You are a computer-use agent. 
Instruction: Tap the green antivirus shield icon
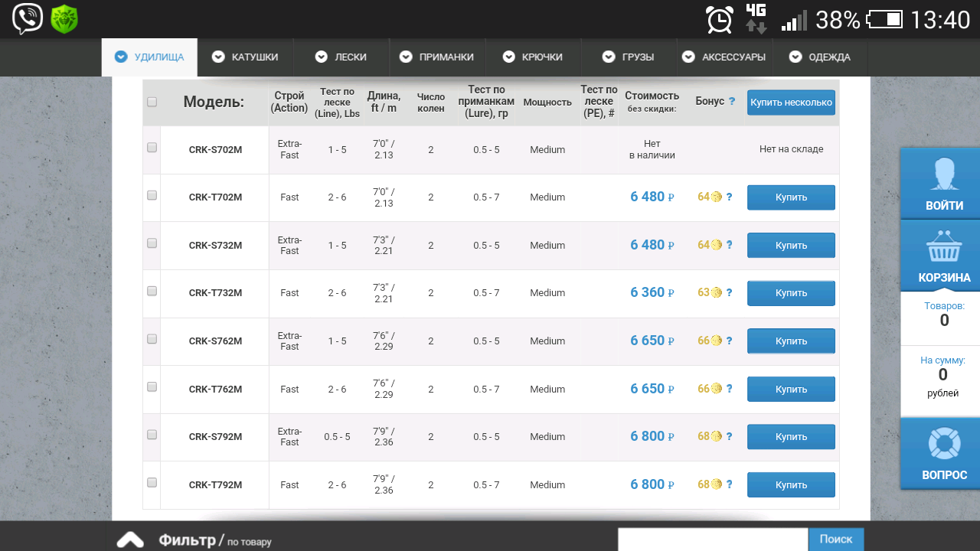click(64, 19)
